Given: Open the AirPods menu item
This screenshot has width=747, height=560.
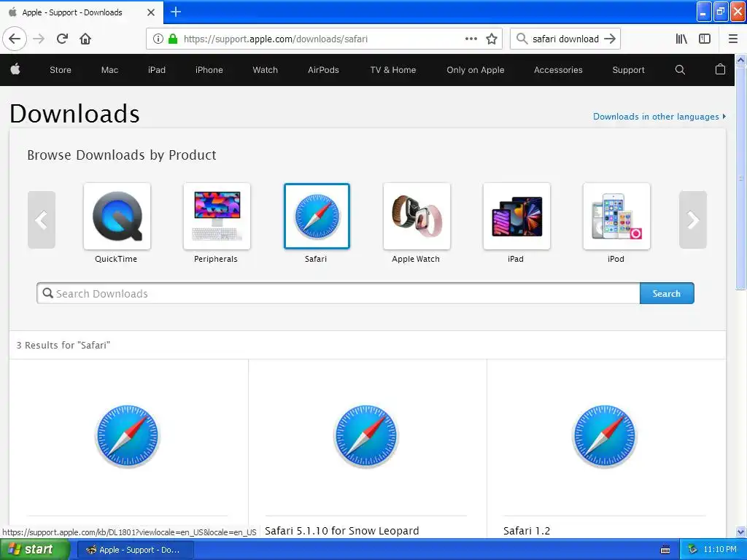Looking at the screenshot, I should (323, 69).
